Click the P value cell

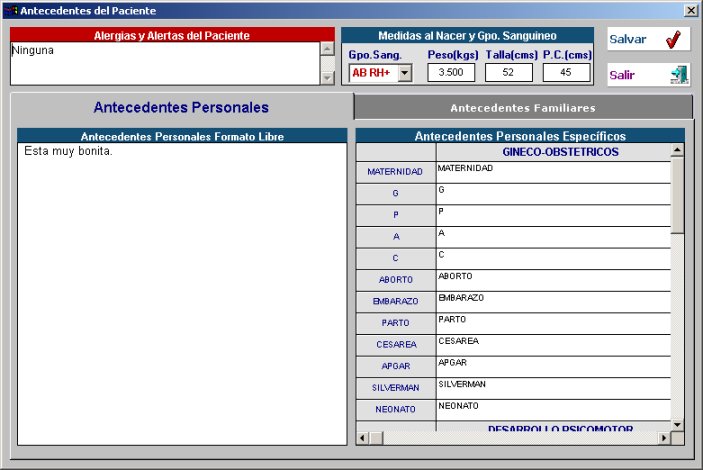(554, 215)
